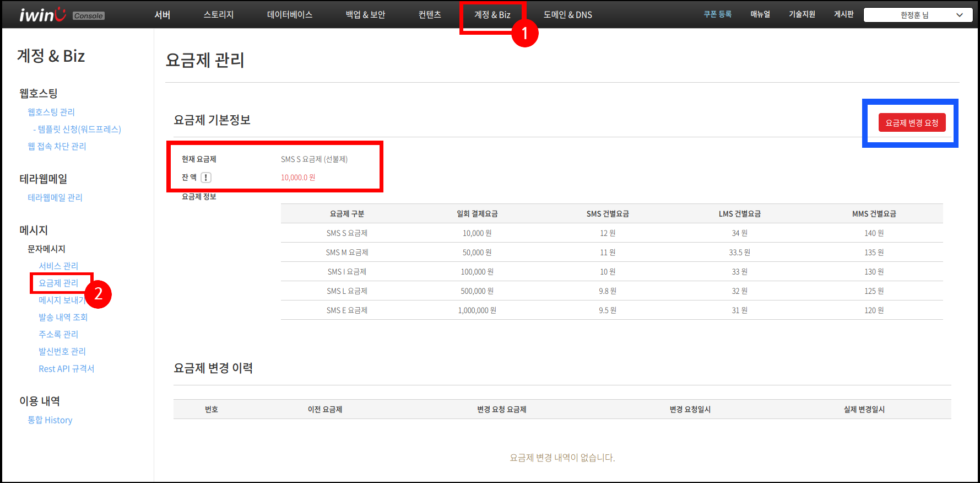Viewport: 980px width, 483px height.
Task: Open the 계정 & Biz menu
Action: coord(492,15)
